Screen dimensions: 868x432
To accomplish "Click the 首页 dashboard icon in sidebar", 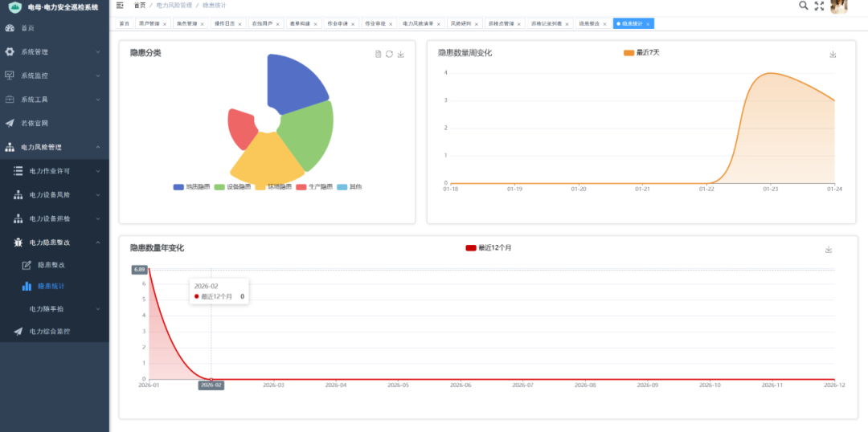I will tap(10, 27).
